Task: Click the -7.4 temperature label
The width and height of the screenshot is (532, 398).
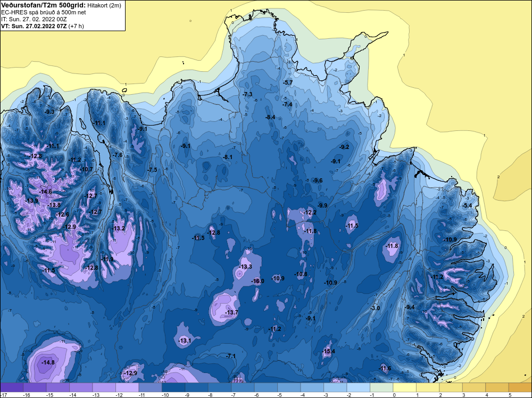Action: tap(287, 104)
